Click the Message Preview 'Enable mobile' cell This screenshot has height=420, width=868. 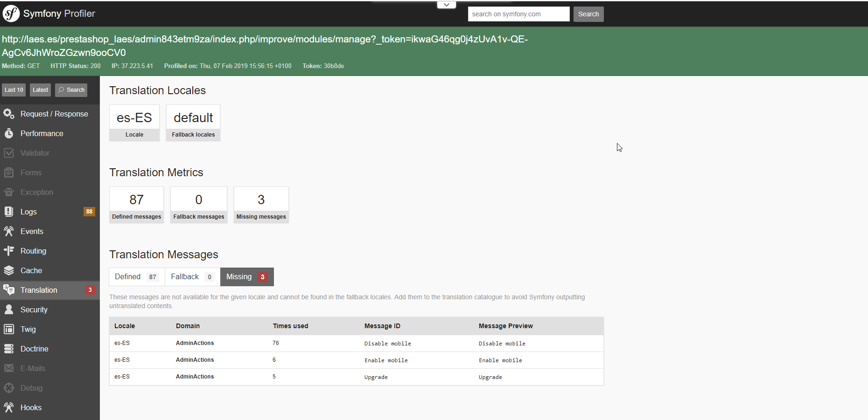(x=500, y=360)
